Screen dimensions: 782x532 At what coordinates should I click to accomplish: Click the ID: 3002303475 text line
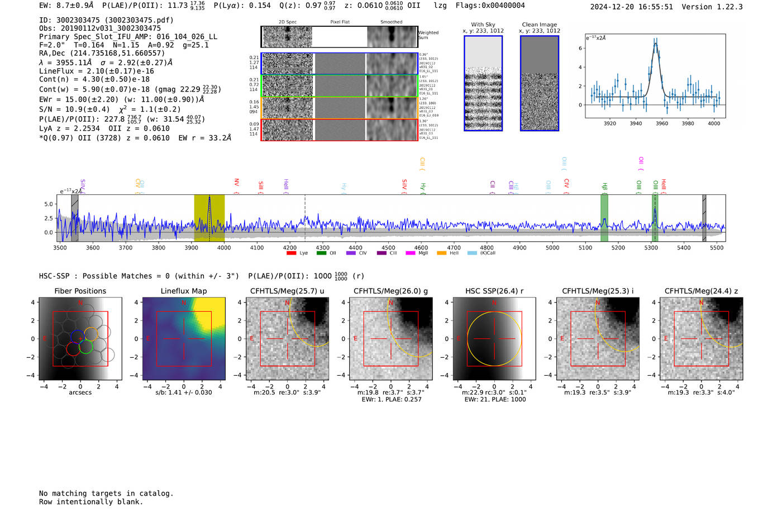point(106,20)
